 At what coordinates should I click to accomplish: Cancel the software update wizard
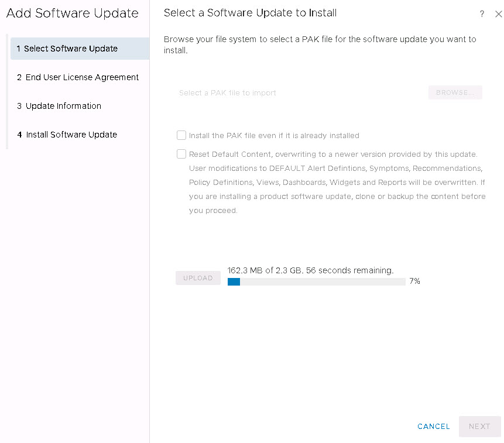[x=433, y=426]
